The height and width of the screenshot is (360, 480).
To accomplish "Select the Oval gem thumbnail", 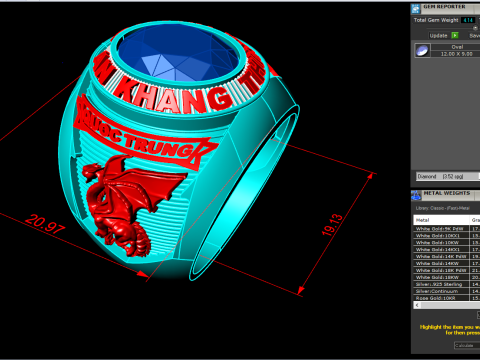I will coord(422,51).
